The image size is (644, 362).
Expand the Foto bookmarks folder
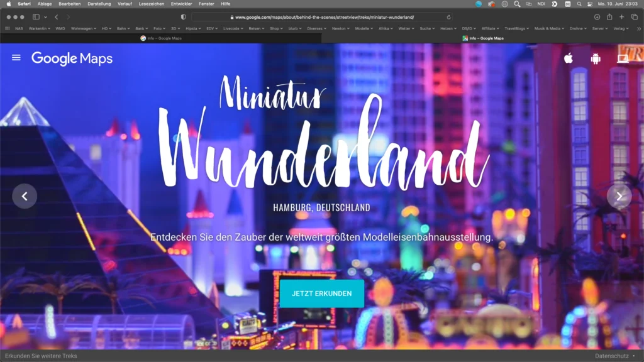coord(159,29)
